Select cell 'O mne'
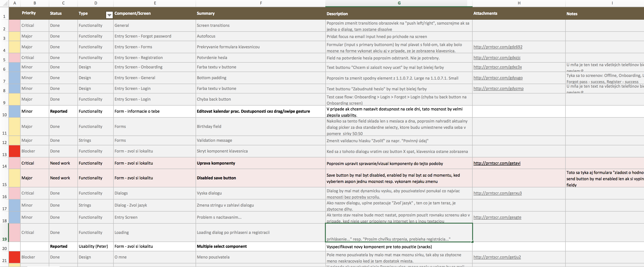The width and height of the screenshot is (644, 267). pos(154,257)
